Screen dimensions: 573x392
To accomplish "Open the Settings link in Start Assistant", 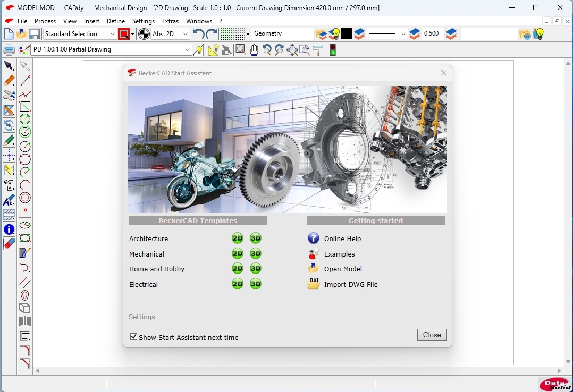I will coord(142,317).
